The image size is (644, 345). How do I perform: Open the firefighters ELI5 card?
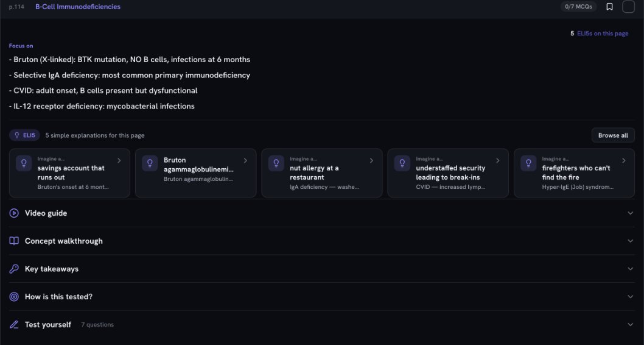[x=574, y=173]
